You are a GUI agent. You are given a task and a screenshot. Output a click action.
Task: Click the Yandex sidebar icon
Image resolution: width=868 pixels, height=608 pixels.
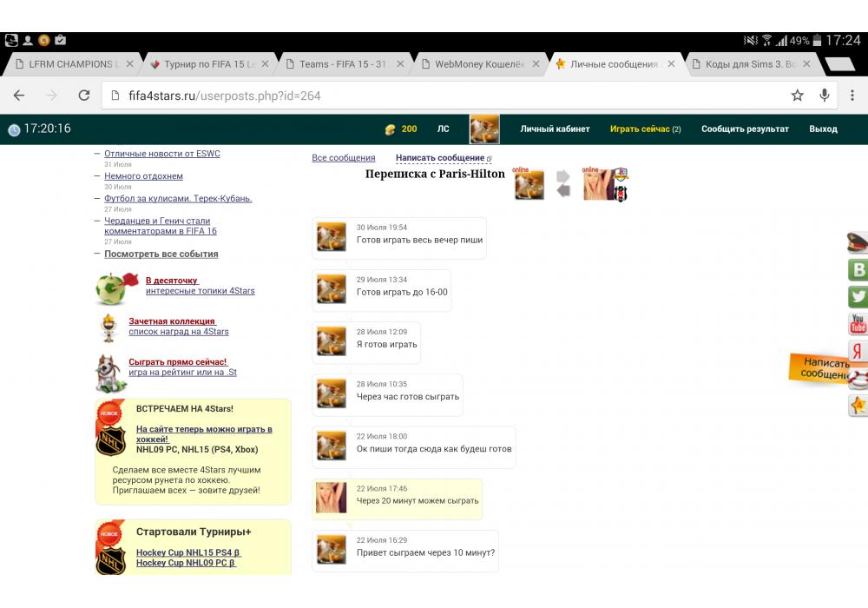[x=858, y=351]
